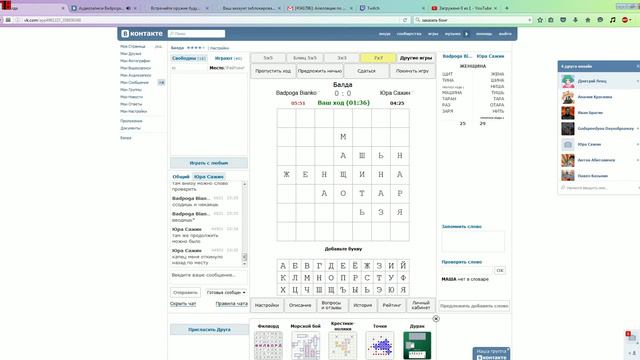Open the Другие игры tab

pyautogui.click(x=416, y=58)
